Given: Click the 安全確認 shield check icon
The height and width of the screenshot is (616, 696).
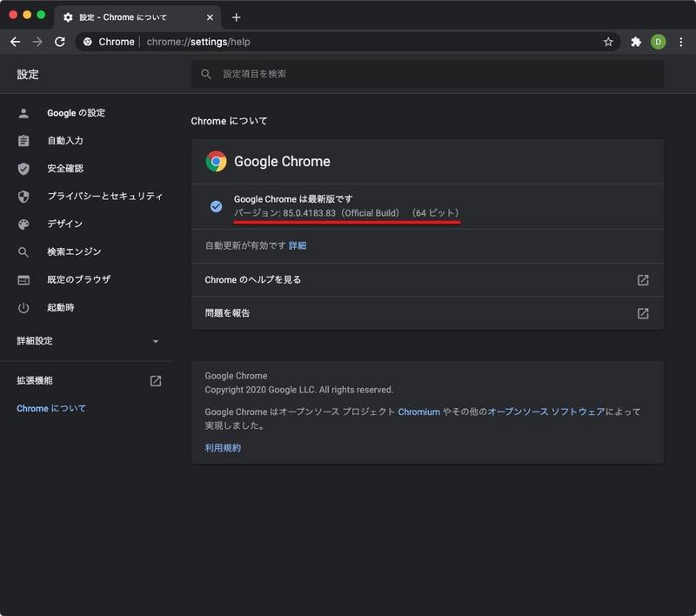Looking at the screenshot, I should click(x=23, y=169).
